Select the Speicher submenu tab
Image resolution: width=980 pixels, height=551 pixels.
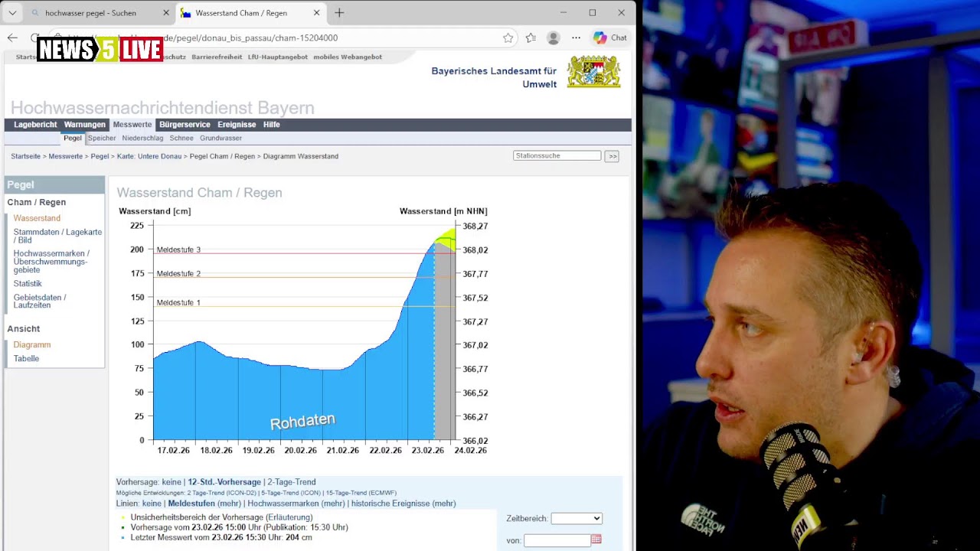(x=102, y=139)
